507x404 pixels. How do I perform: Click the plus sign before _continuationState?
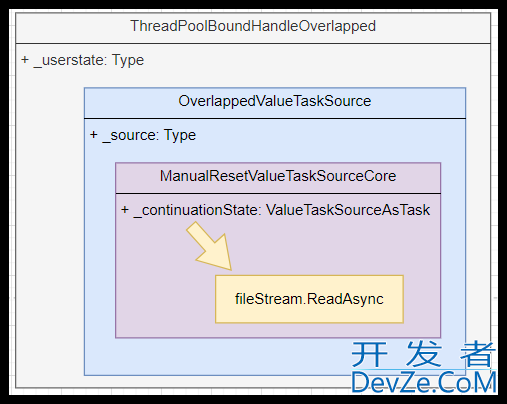tap(125, 210)
